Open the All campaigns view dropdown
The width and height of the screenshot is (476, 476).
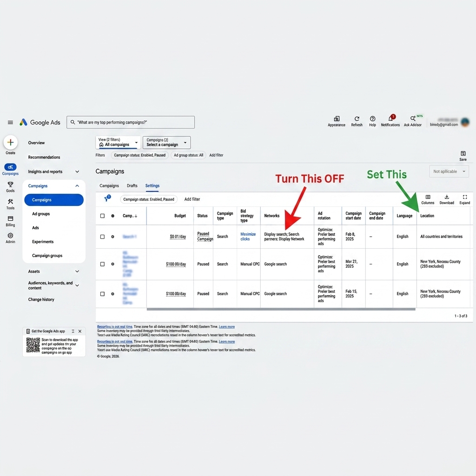pyautogui.click(x=118, y=142)
